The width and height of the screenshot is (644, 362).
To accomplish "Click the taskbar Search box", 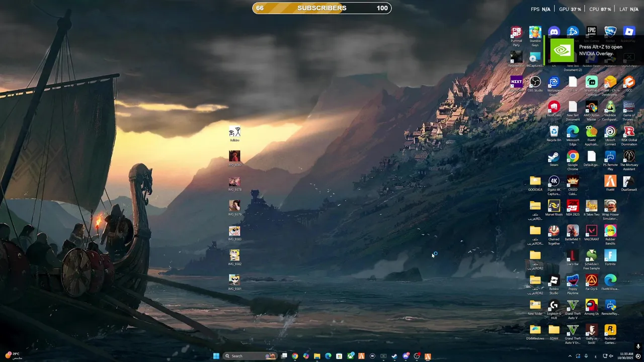I will tap(250, 356).
